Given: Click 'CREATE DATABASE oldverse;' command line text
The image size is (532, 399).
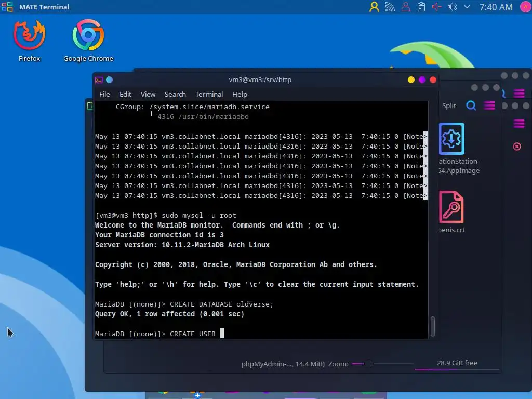Looking at the screenshot, I should [221, 304].
